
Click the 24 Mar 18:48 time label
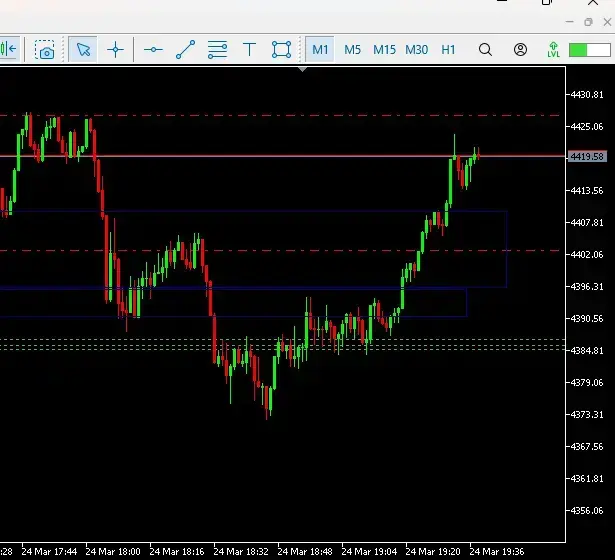[x=305, y=552]
